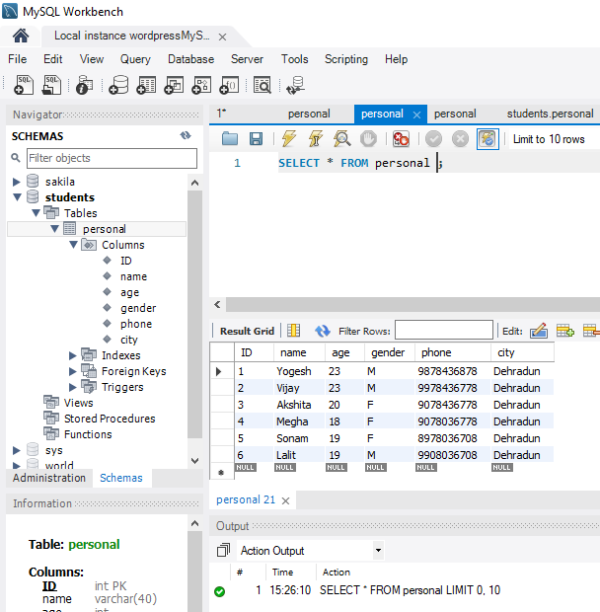Copy action output icon in Output panel

coord(223,550)
